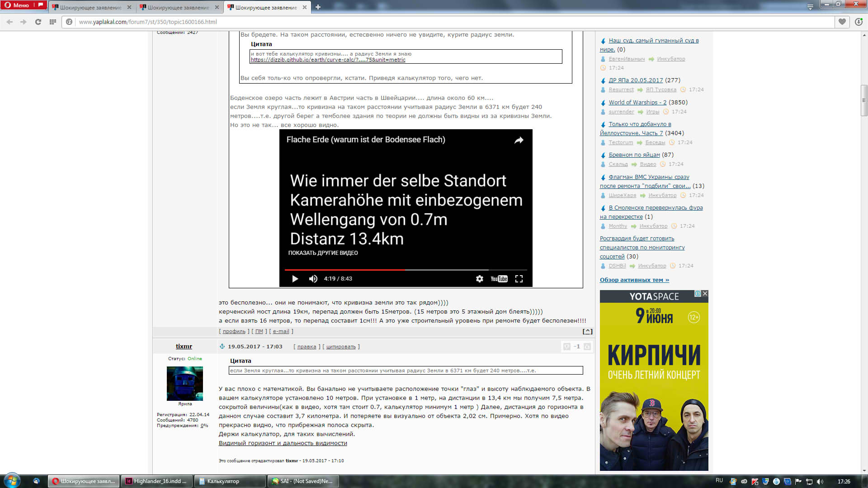This screenshot has width=868, height=488.
Task: Click the site info globe icon
Action: (x=69, y=22)
